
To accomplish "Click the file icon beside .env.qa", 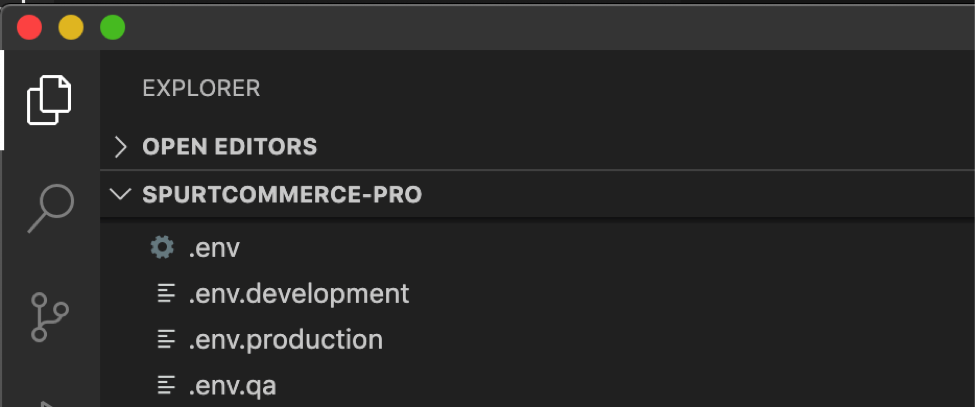I will click(166, 385).
